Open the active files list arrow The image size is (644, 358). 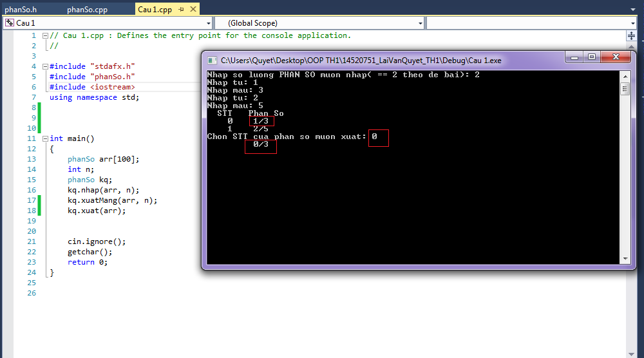[633, 10]
